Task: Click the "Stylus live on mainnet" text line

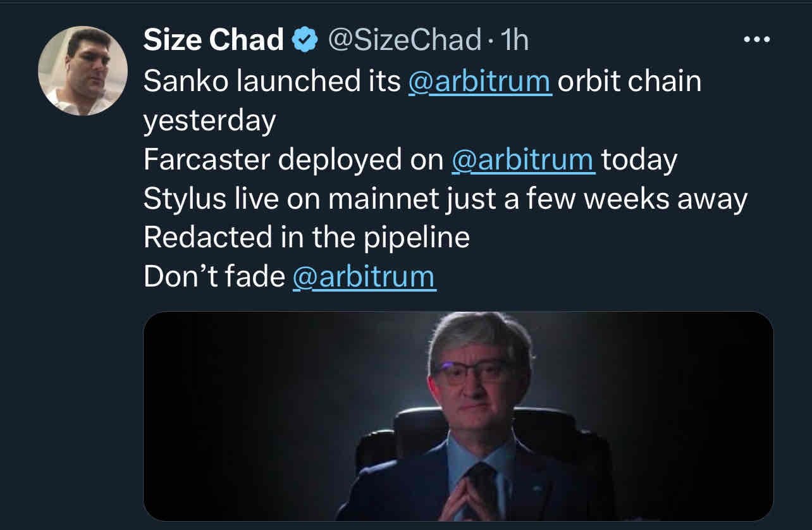Action: coord(445,199)
